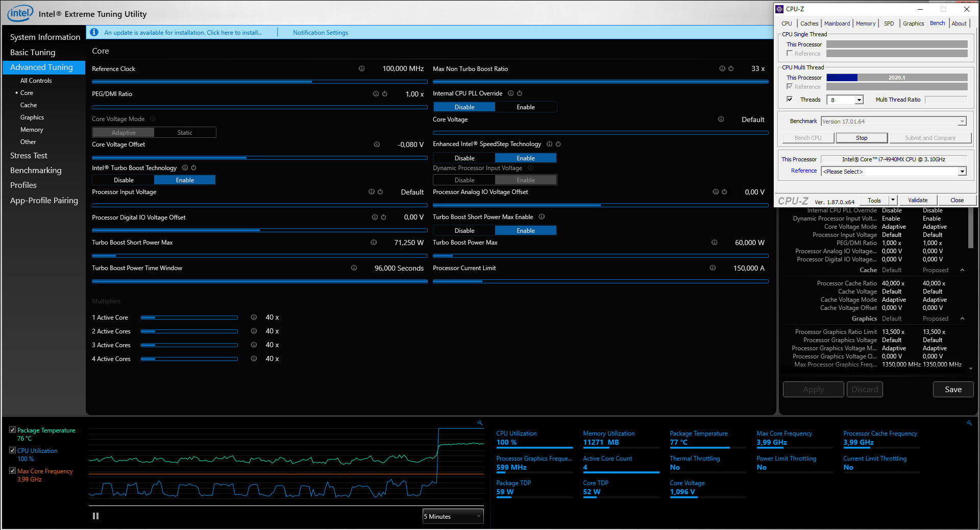Click info icon next to Core Voltage Offset
Image resolution: width=980 pixels, height=530 pixels.
[377, 144]
